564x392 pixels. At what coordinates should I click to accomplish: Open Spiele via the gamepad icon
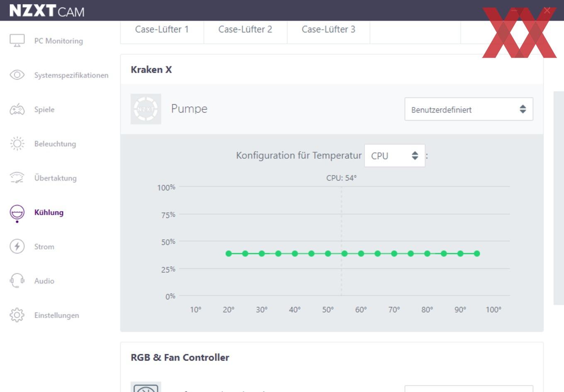(17, 109)
